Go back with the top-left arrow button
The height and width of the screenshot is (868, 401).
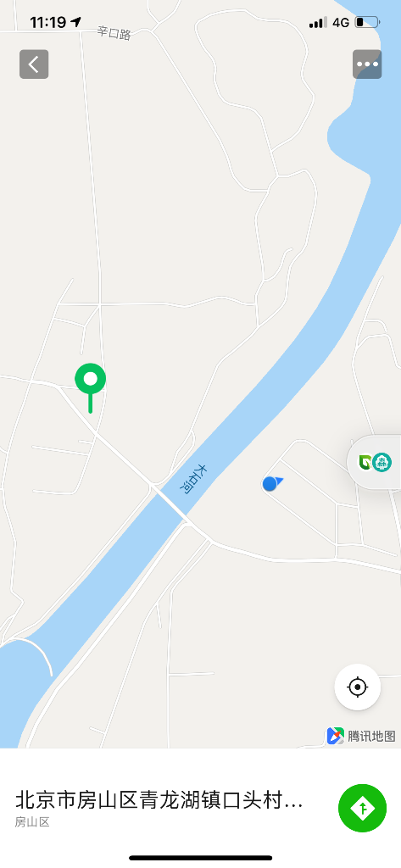(x=34, y=64)
